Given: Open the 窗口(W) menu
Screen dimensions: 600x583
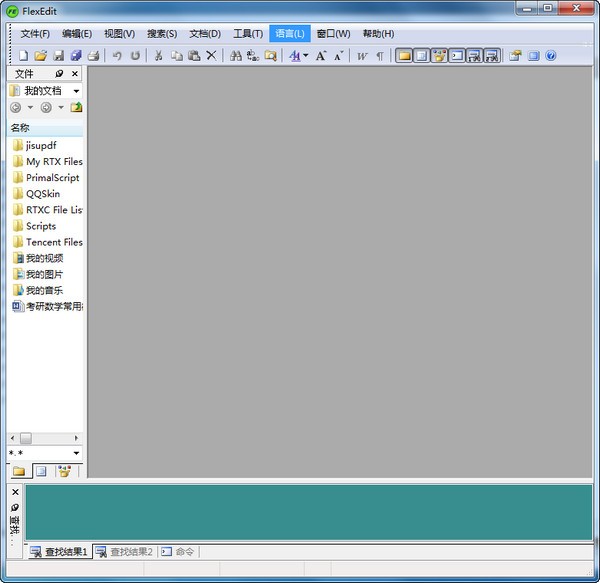Looking at the screenshot, I should (333, 34).
